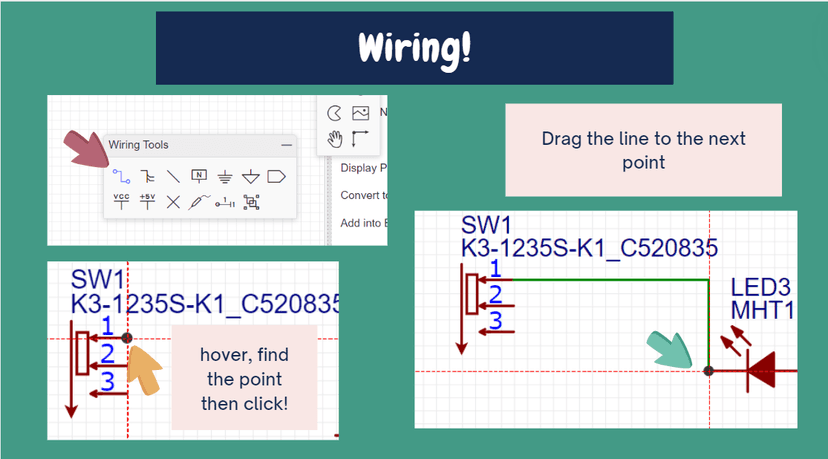Place a VCC power flag
Screen dimensions: 828x459
(x=122, y=201)
